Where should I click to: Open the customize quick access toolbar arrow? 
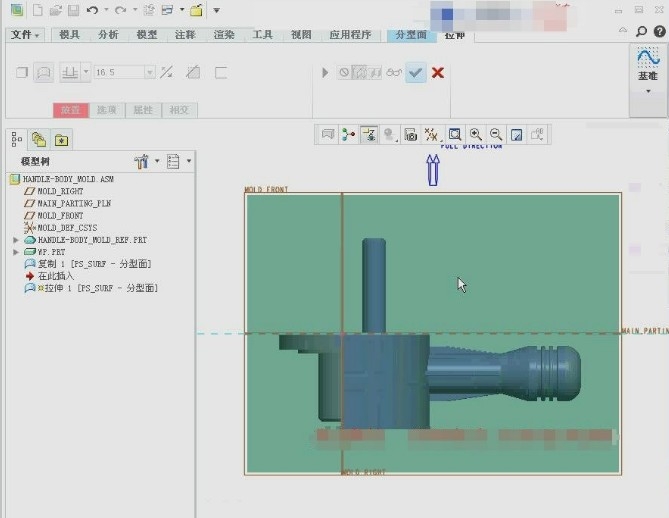click(217, 10)
